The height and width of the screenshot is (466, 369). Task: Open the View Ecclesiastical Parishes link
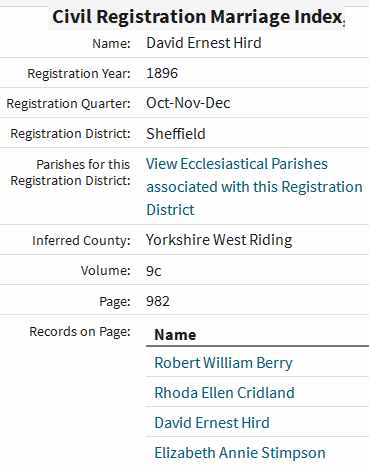[x=254, y=187]
